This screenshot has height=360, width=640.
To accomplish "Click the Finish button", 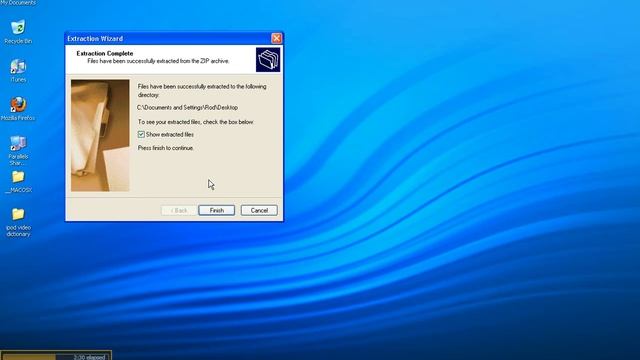I will (x=216, y=210).
